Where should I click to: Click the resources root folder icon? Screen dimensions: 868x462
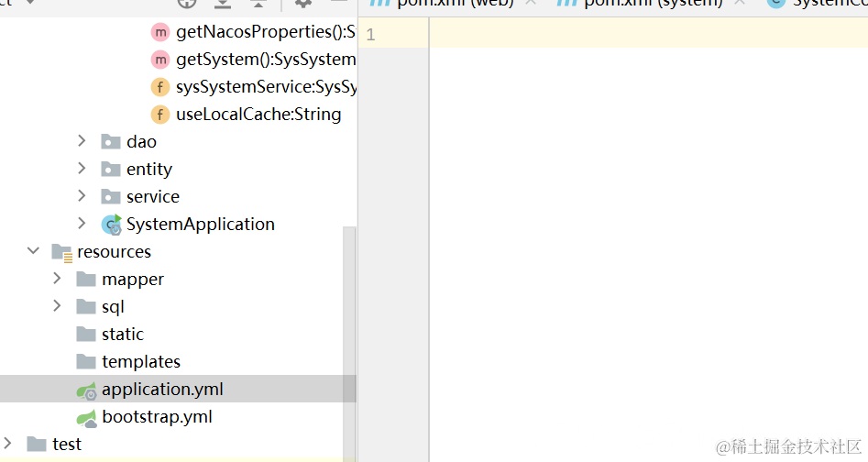click(x=61, y=252)
